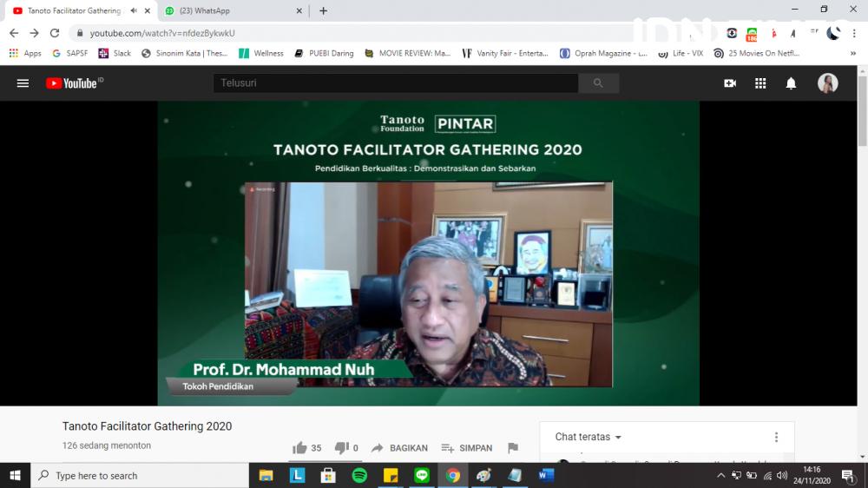This screenshot has height=488, width=868.
Task: Report the video using the flag icon
Action: pyautogui.click(x=513, y=447)
